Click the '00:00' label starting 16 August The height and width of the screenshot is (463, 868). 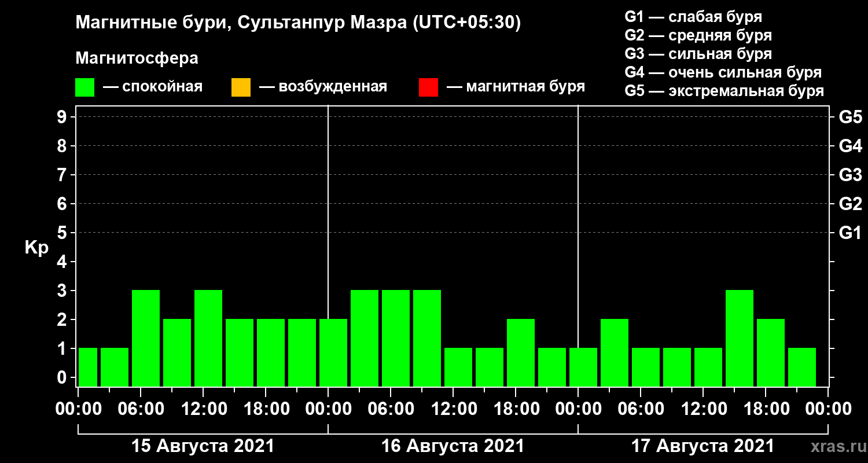[x=328, y=409]
